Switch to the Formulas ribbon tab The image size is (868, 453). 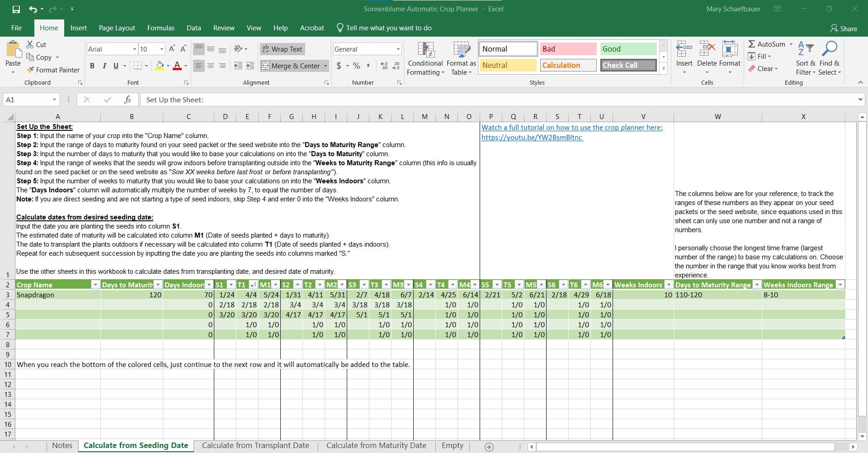160,28
